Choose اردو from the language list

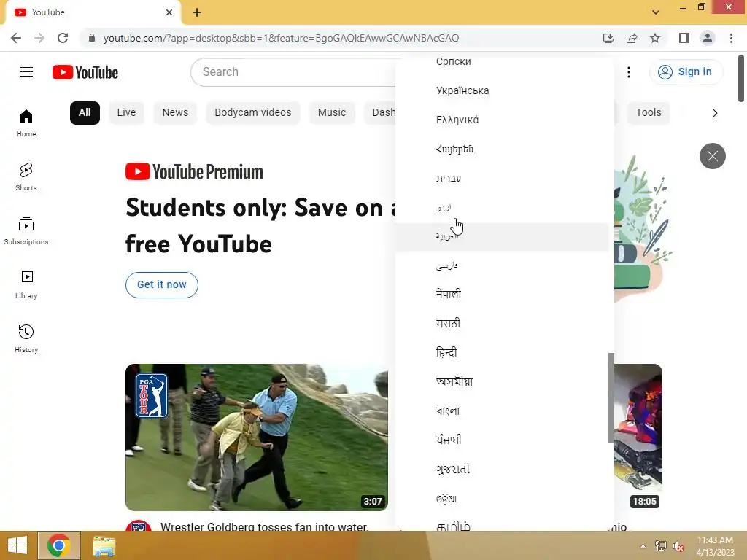(x=502, y=207)
